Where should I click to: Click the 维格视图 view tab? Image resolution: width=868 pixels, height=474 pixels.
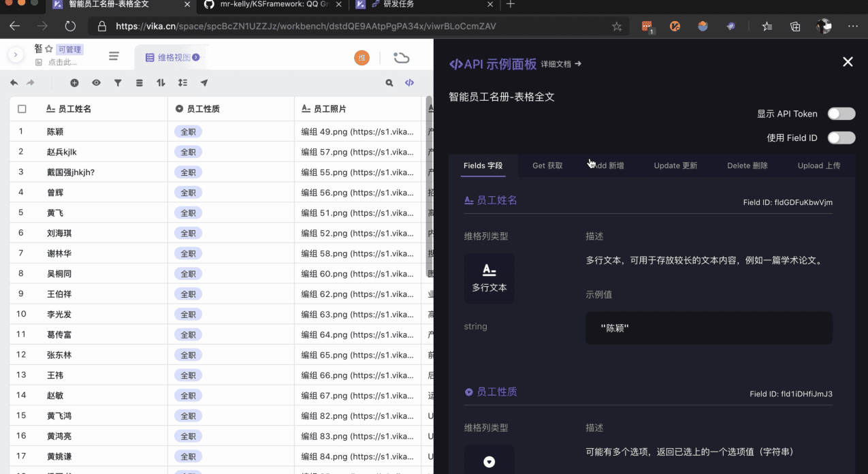(170, 58)
